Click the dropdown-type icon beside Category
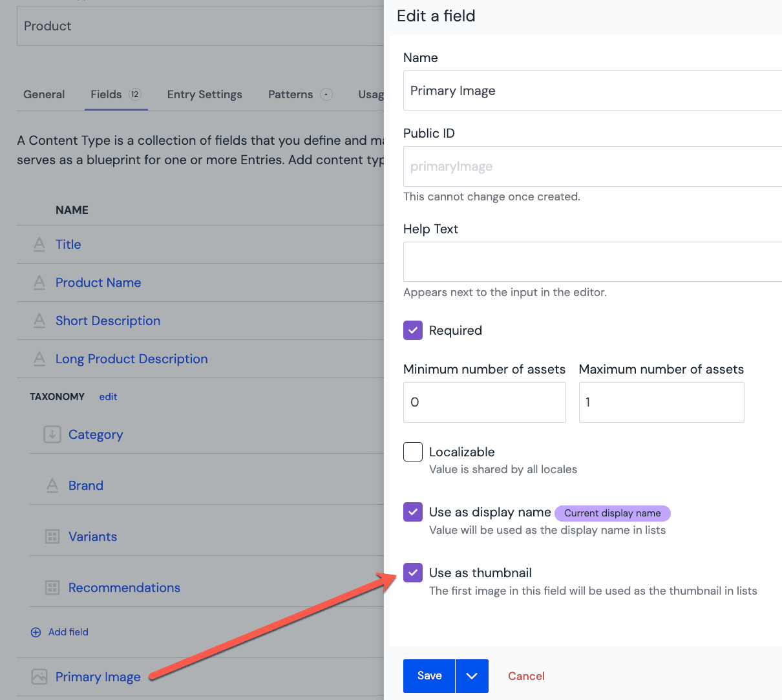Image resolution: width=782 pixels, height=700 pixels. pyautogui.click(x=52, y=434)
